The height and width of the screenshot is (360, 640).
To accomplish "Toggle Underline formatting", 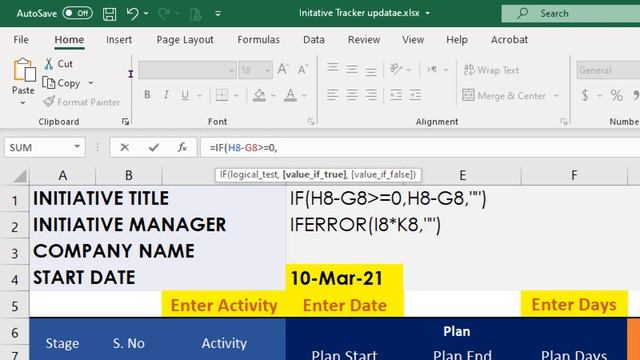I will point(185,95).
